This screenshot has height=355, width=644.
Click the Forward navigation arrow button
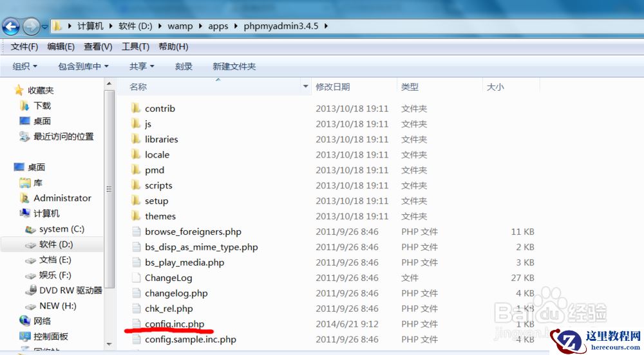[x=31, y=26]
